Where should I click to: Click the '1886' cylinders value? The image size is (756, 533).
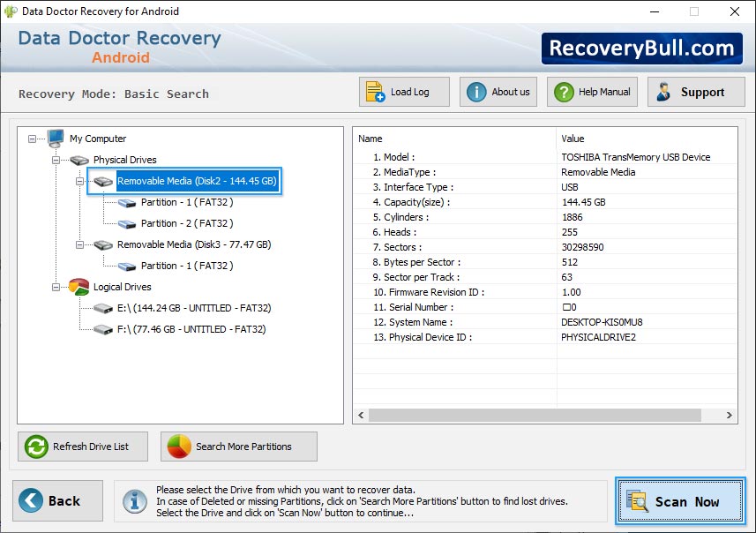click(572, 217)
